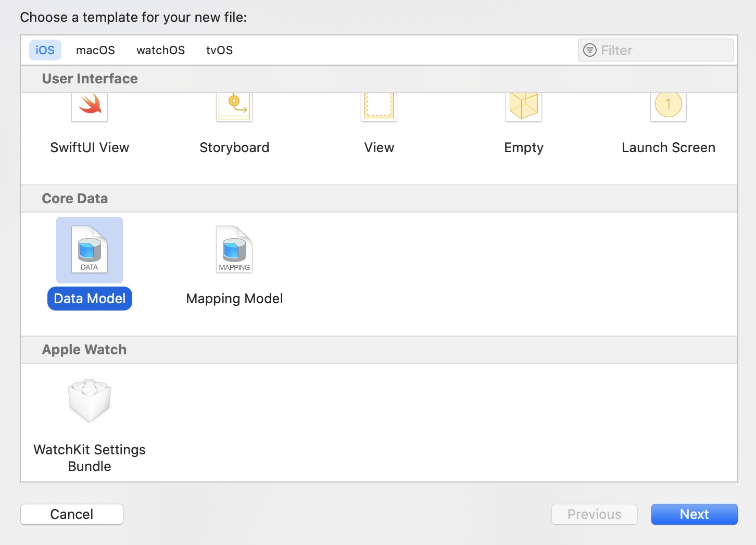The image size is (756, 545).
Task: Select the Mapping Model file icon
Action: [x=234, y=250]
